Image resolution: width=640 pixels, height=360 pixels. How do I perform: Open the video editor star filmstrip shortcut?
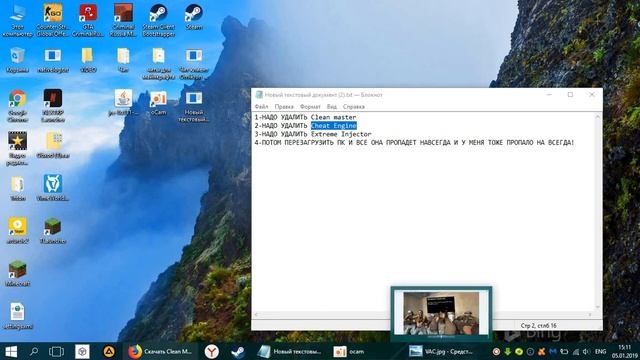[x=18, y=148]
